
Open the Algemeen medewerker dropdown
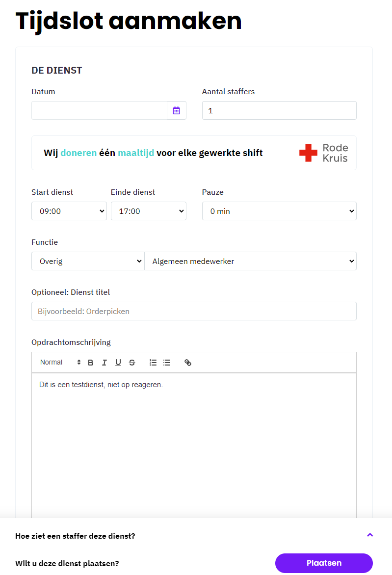(250, 261)
